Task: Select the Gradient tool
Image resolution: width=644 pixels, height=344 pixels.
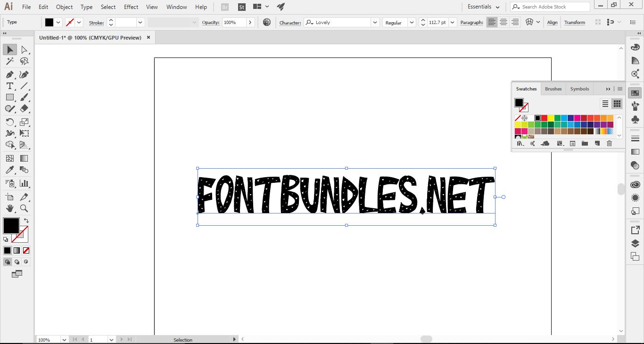Action: [x=24, y=158]
